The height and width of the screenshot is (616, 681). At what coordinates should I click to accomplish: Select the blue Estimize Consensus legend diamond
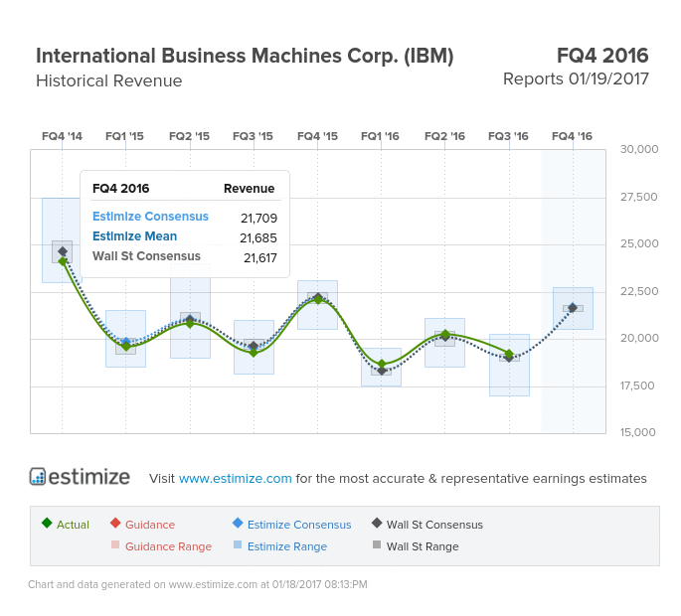pos(238,523)
